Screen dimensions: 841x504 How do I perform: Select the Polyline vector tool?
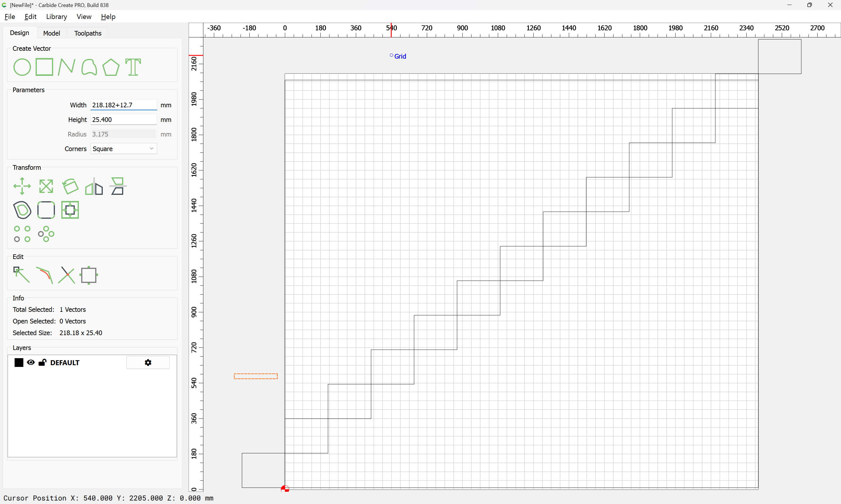pyautogui.click(x=66, y=67)
